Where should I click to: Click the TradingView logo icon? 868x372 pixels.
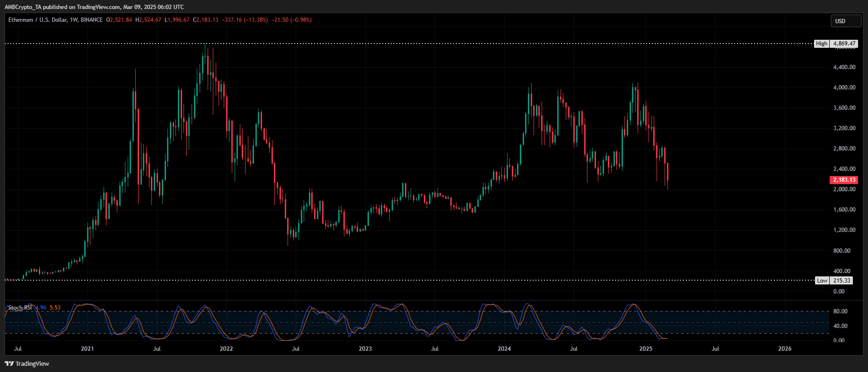pyautogui.click(x=9, y=363)
